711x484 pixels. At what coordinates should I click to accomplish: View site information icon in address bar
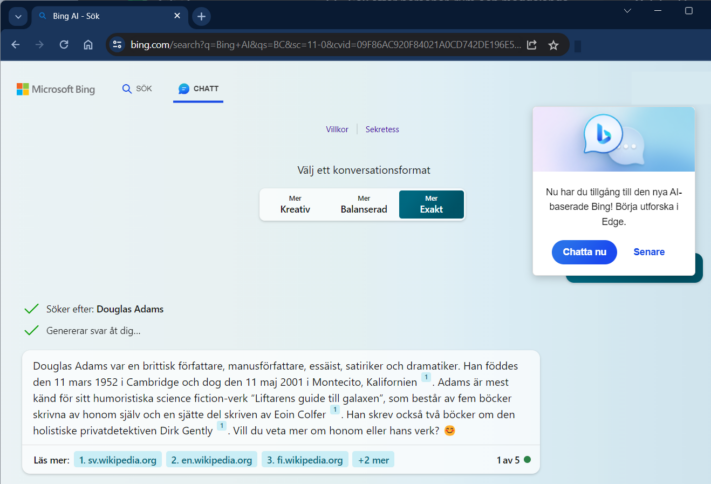(117, 45)
